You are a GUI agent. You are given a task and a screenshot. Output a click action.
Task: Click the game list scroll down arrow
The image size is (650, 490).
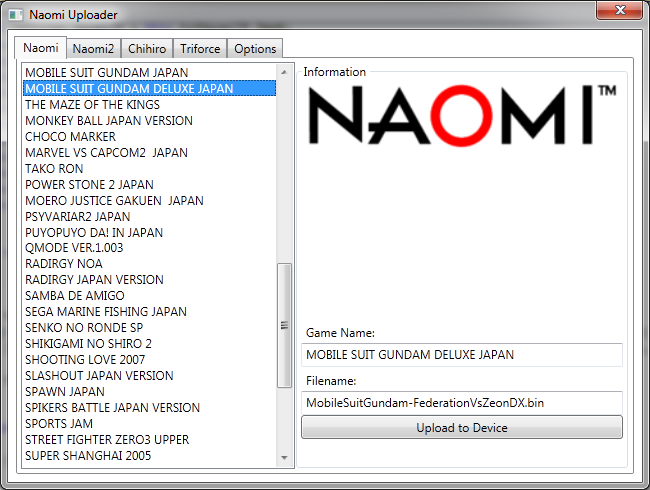point(284,458)
